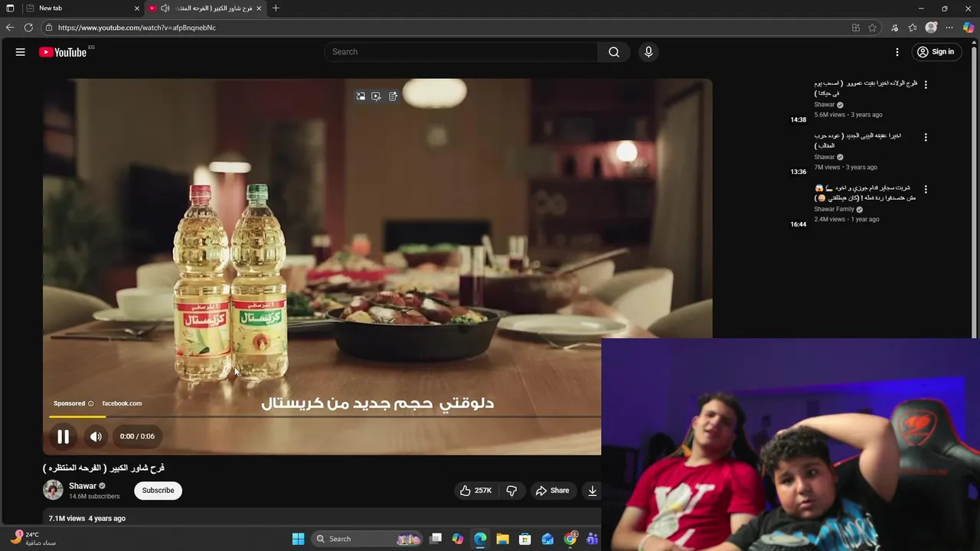Open recommended video with 7M views
This screenshot has height=551, width=980.
pos(857,140)
